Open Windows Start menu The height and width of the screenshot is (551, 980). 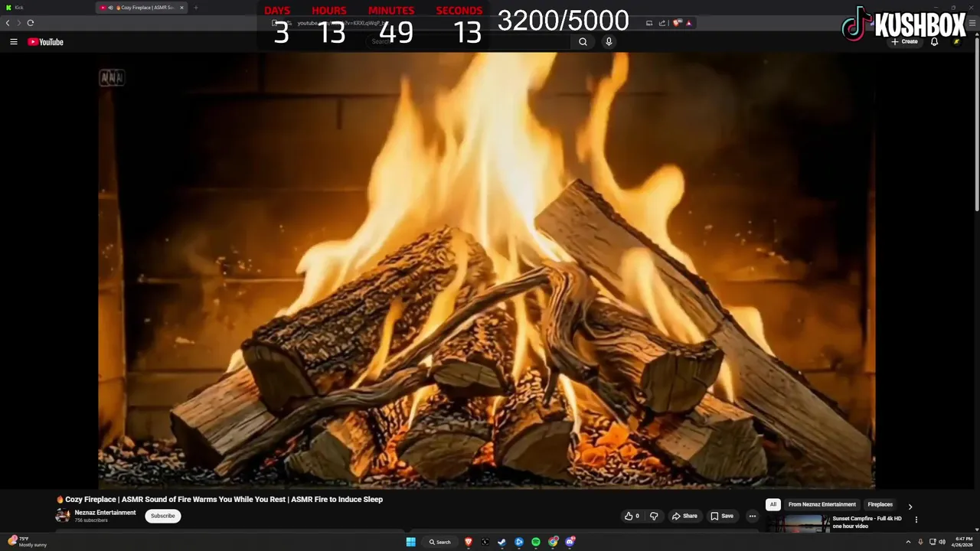[411, 542]
